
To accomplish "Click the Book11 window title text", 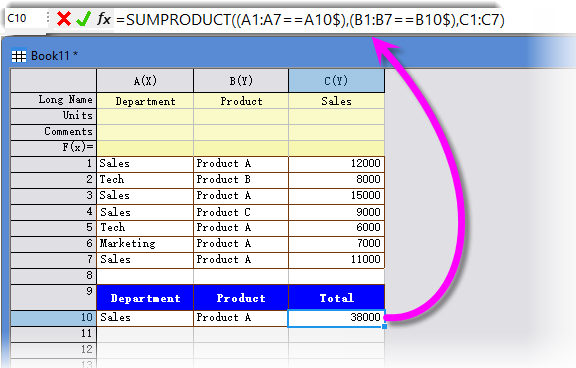I will click(x=54, y=56).
